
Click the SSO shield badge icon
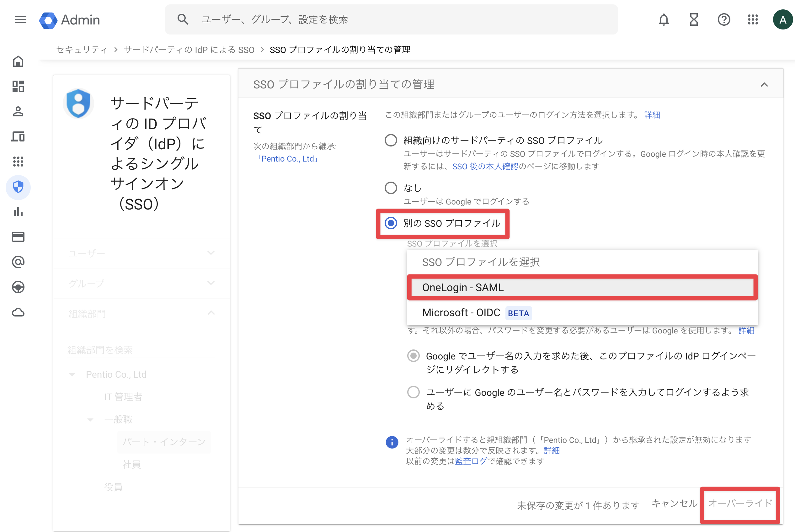coord(78,104)
